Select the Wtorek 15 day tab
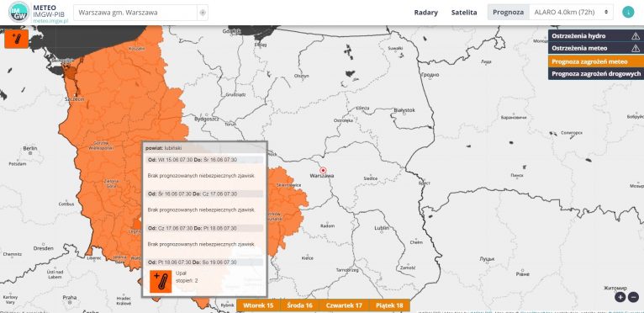This screenshot has height=313, width=644. pos(258,305)
